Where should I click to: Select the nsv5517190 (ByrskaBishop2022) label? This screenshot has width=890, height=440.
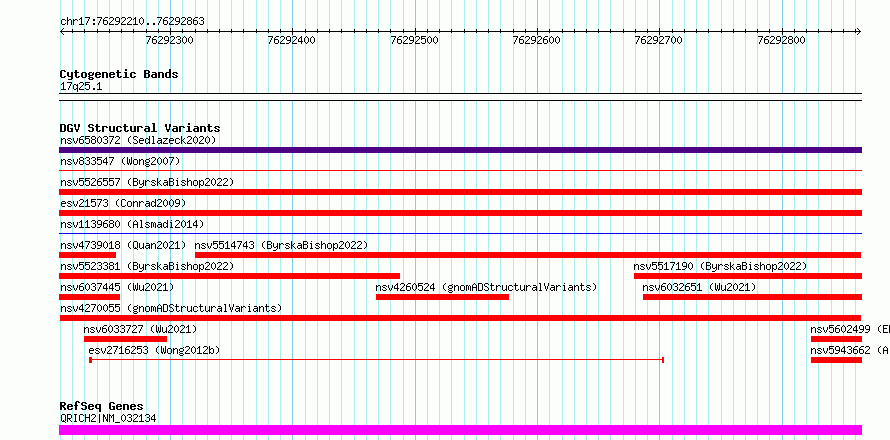(x=720, y=266)
